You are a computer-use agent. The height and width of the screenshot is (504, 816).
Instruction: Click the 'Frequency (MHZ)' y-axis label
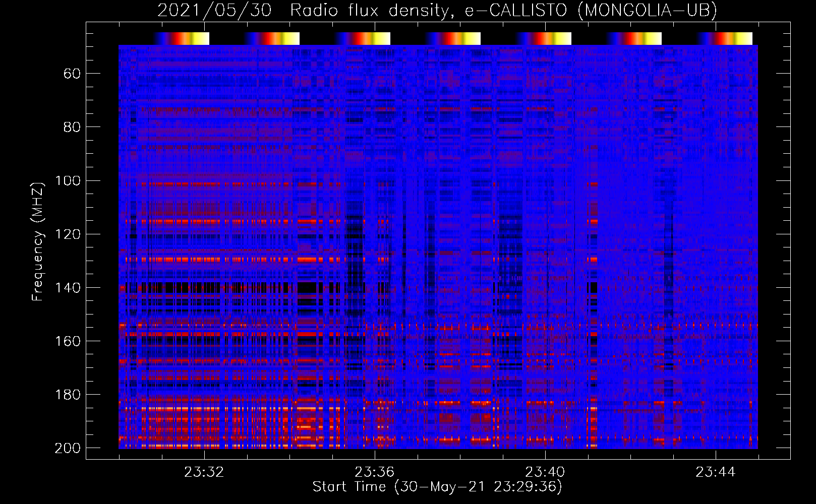tap(38, 241)
